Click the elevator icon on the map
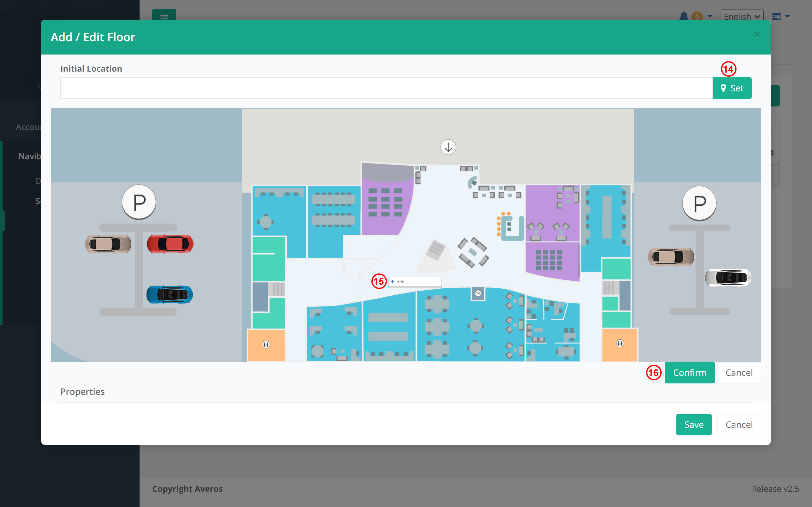This screenshot has width=812, height=507. [x=478, y=293]
